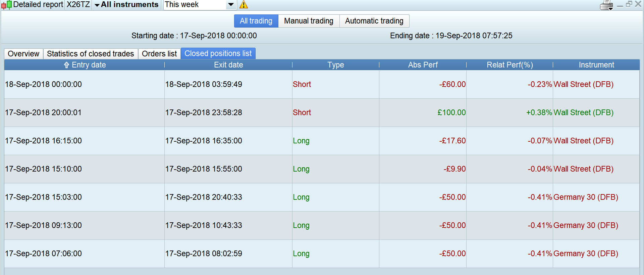This screenshot has height=275, width=644.
Task: Switch to Statistics of closed trades tab
Action: click(90, 54)
